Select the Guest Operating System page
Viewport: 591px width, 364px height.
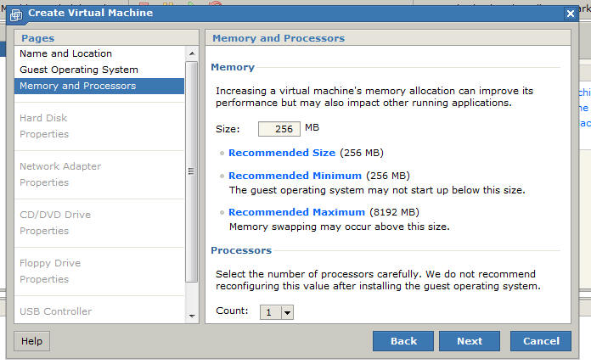[78, 70]
